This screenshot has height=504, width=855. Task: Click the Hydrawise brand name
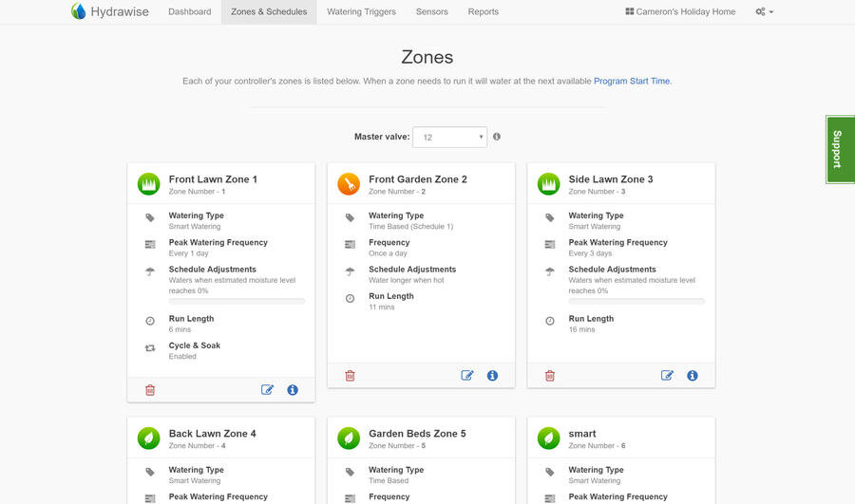120,11
